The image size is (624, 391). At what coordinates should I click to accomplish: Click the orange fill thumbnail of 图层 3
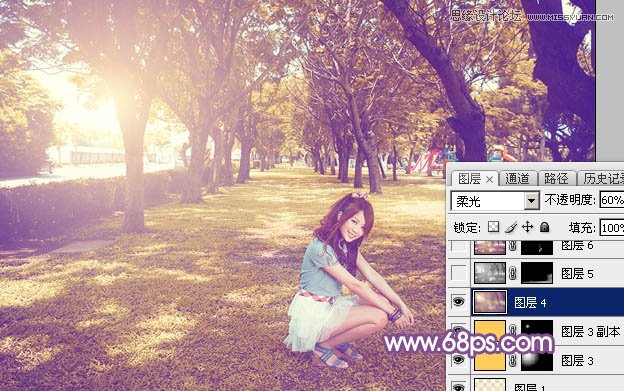pyautogui.click(x=490, y=360)
